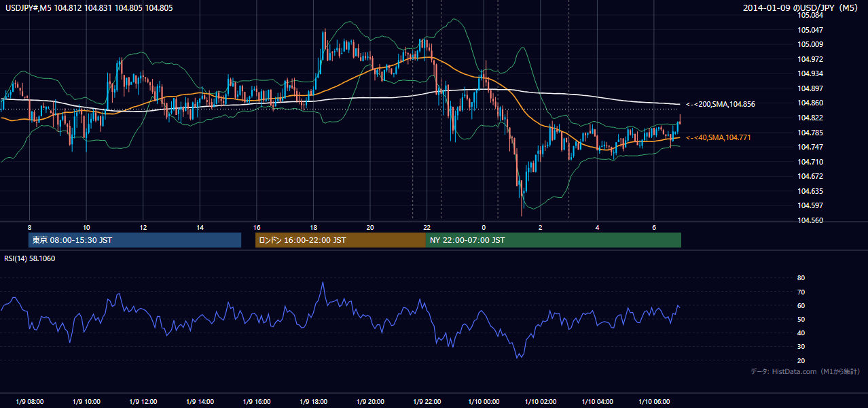This screenshot has width=868, height=408.
Task: Click the bottom date label 1/9 14:00
Action: [x=200, y=402]
